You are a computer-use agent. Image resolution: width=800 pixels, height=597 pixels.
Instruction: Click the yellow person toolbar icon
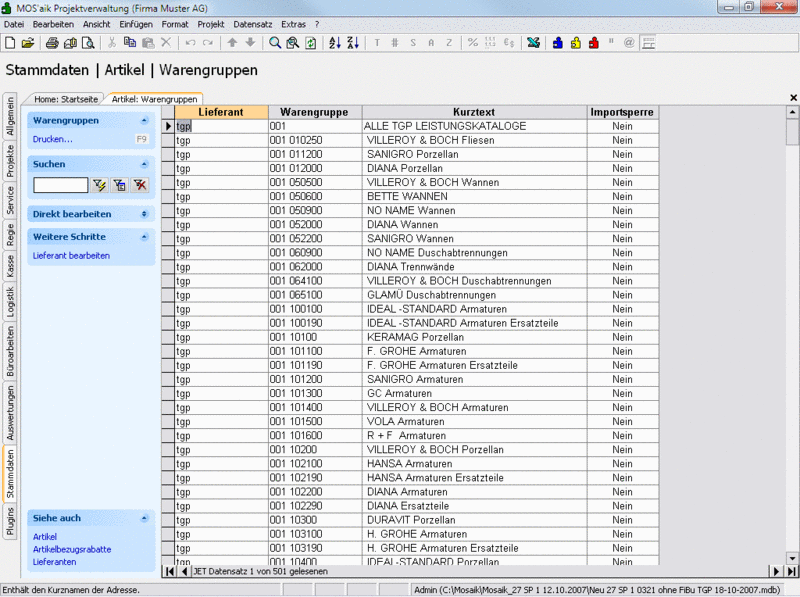tap(576, 43)
